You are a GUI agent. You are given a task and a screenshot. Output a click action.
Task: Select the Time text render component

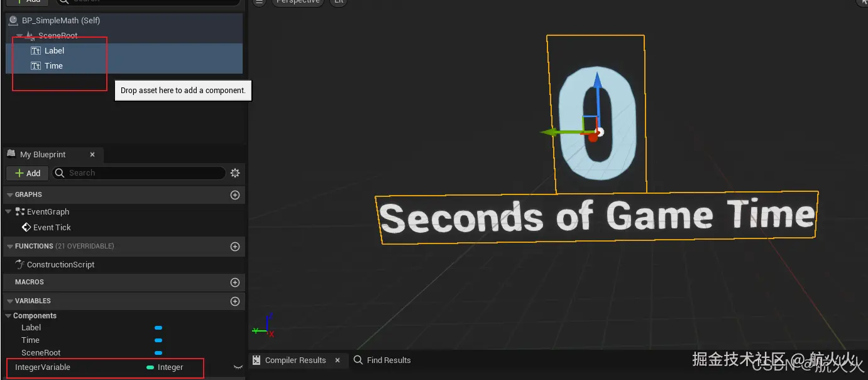point(124,65)
